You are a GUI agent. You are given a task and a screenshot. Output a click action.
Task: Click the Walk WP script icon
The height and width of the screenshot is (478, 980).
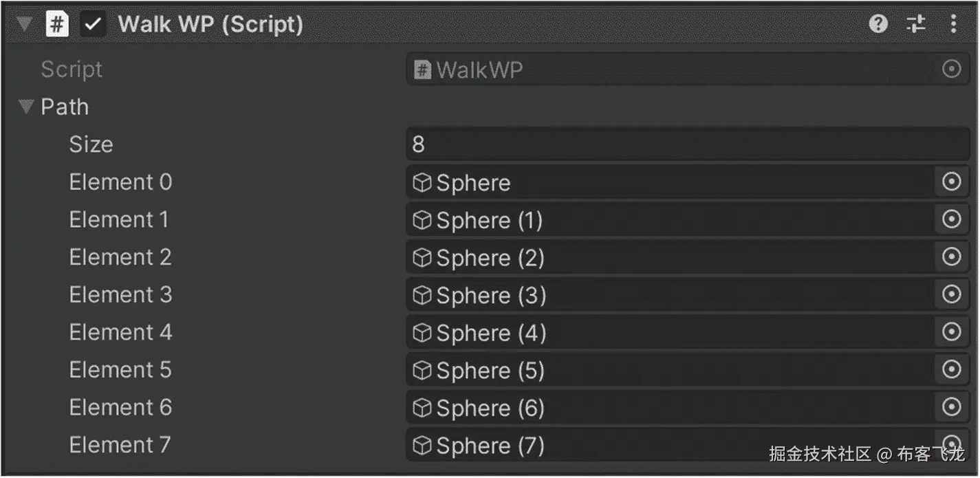click(57, 25)
